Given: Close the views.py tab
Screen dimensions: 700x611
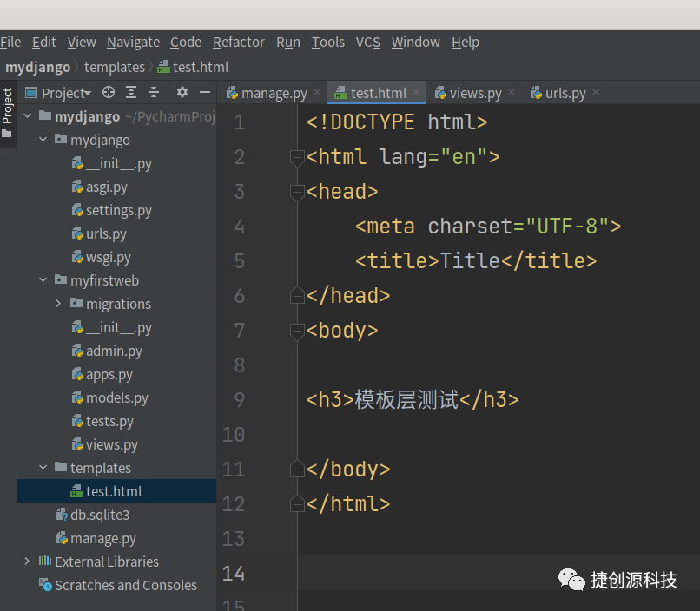Looking at the screenshot, I should [512, 92].
